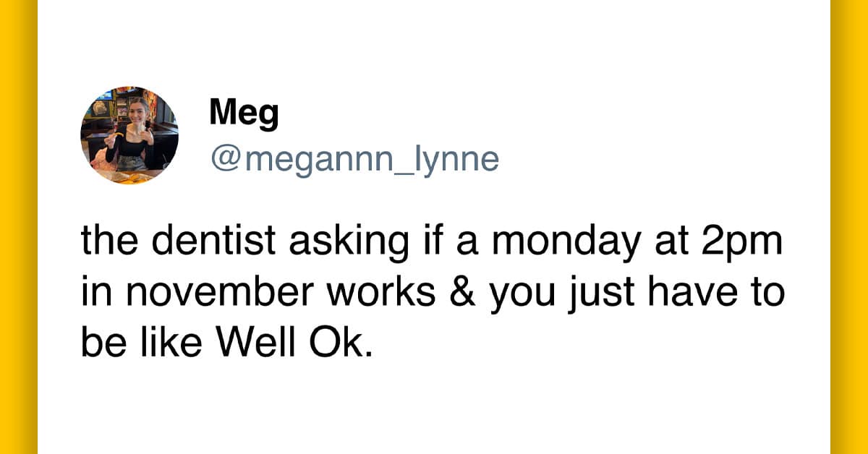Click the left yellow border strip
This screenshot has width=868, height=454.
tap(18, 227)
